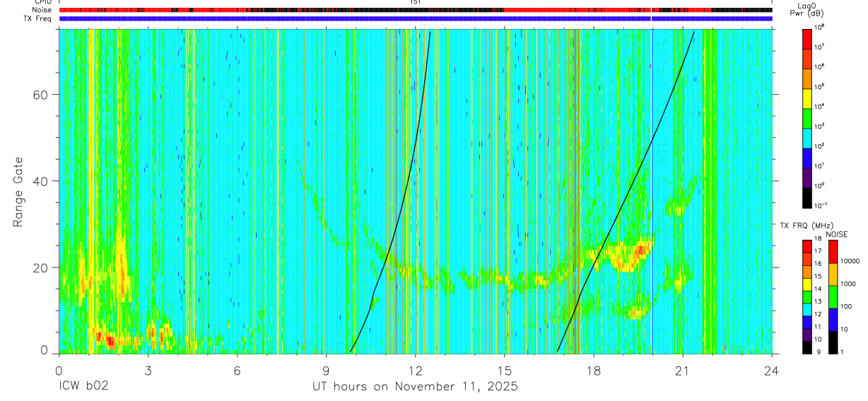Select the cyan 12-13 MHz TX FRQ swatch
This screenshot has height=401, width=868.
(807, 310)
